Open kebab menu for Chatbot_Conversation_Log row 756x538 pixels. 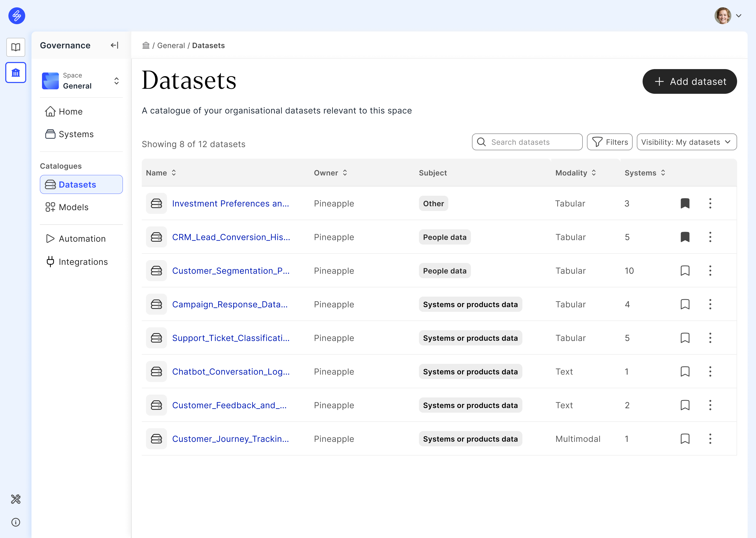coord(710,372)
